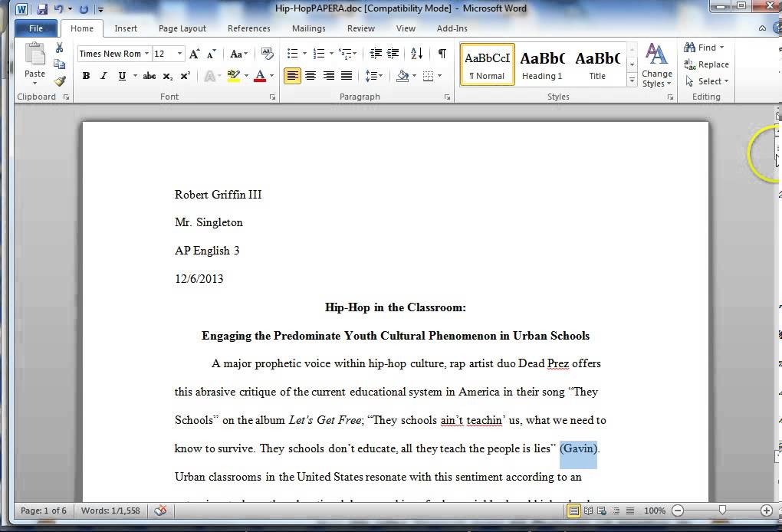The height and width of the screenshot is (532, 782).
Task: Toggle Italic formatting
Action: pyautogui.click(x=103, y=76)
